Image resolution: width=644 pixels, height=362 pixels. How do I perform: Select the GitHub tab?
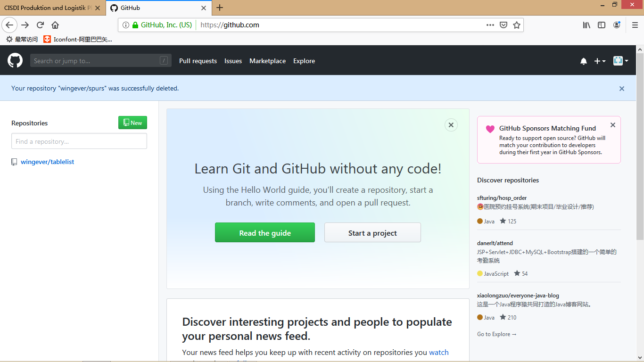(159, 8)
